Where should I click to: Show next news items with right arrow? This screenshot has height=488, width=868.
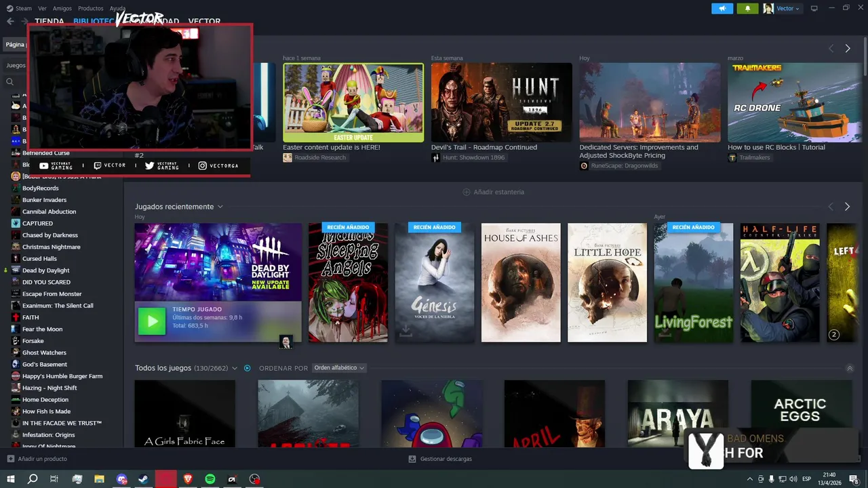point(847,49)
